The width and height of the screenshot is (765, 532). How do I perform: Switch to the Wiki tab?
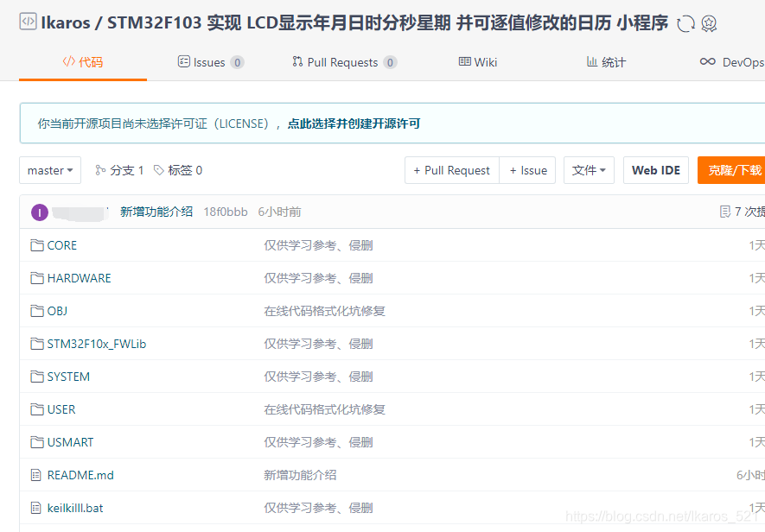478,62
